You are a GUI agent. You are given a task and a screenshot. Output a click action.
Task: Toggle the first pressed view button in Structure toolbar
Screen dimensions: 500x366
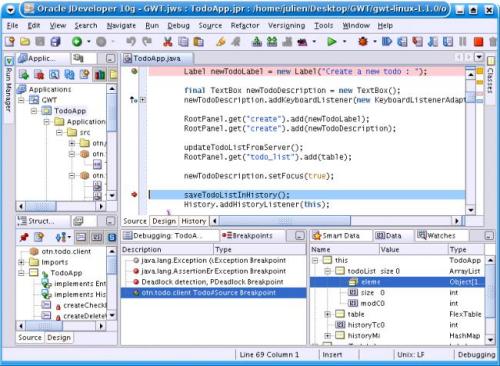point(81,237)
